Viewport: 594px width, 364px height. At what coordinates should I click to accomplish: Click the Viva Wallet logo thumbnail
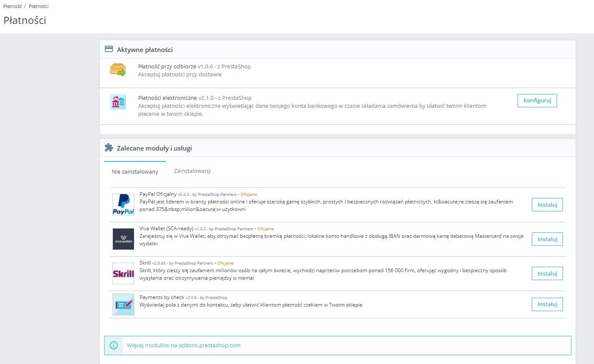click(x=123, y=239)
